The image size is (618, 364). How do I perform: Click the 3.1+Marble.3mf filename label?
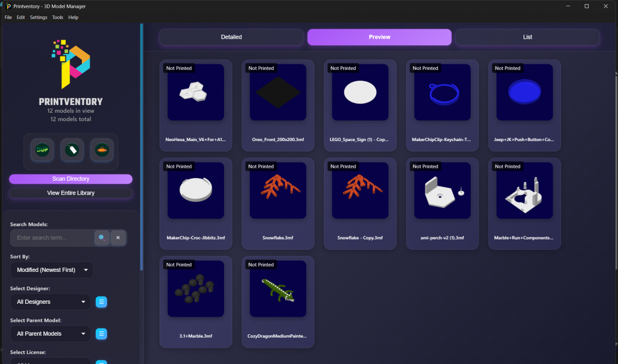[x=196, y=336]
